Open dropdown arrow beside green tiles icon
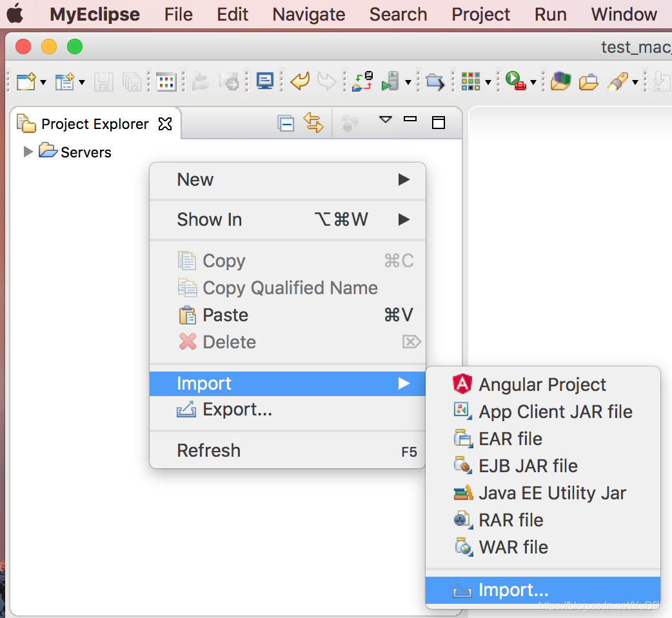 (x=488, y=82)
